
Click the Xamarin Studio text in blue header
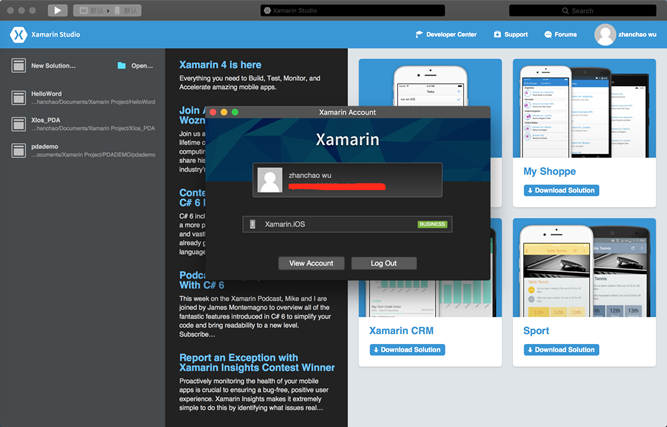click(x=55, y=34)
